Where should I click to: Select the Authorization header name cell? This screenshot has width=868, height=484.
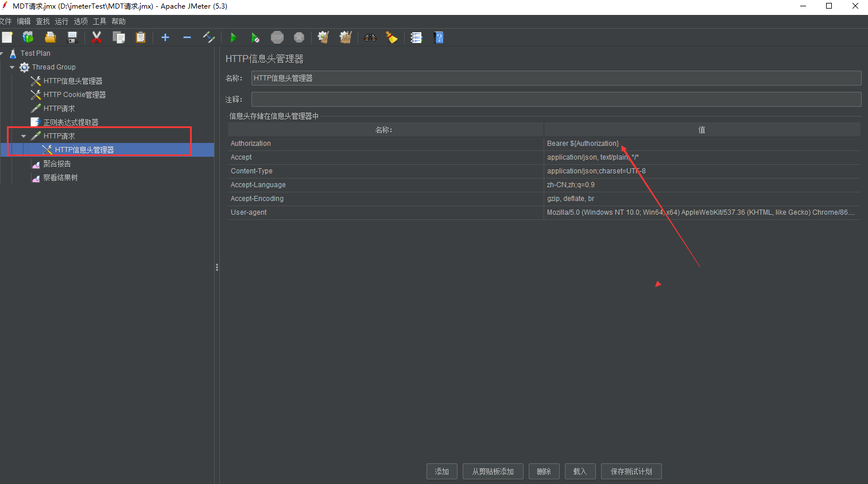(x=385, y=144)
